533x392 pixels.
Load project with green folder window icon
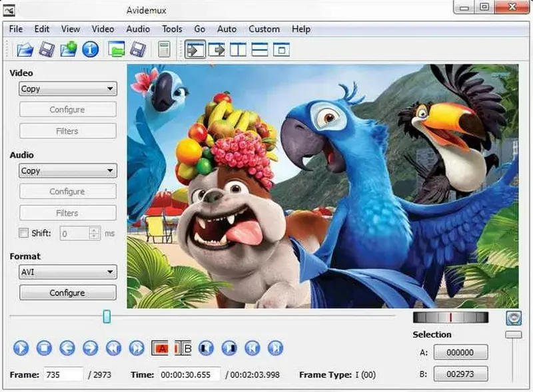point(116,49)
